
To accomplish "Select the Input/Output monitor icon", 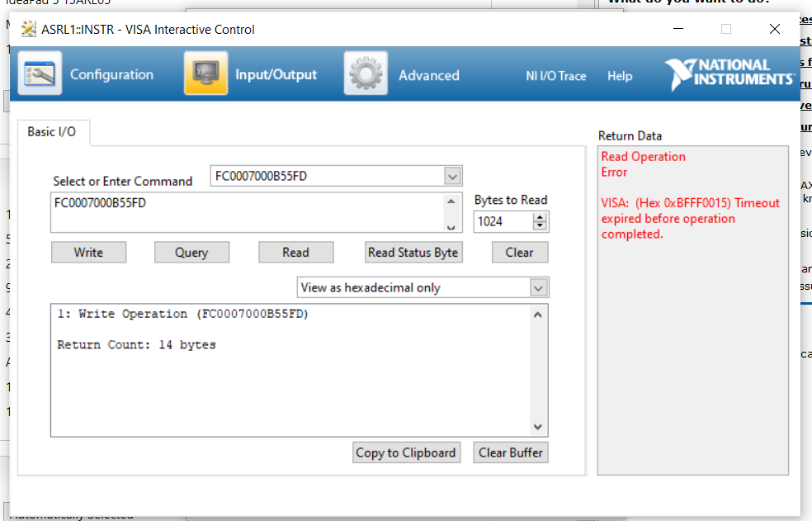I will tap(205, 73).
